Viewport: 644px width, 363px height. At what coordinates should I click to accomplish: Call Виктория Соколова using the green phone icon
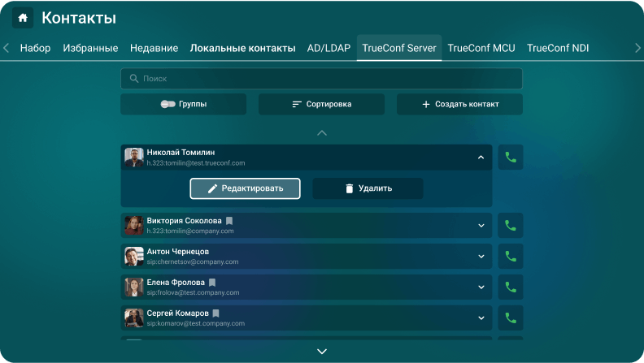coord(511,226)
